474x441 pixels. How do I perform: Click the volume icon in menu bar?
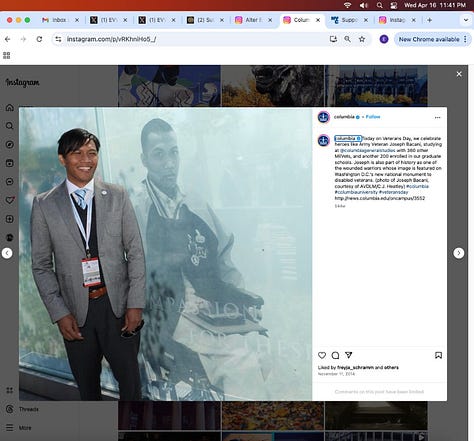(363, 5)
